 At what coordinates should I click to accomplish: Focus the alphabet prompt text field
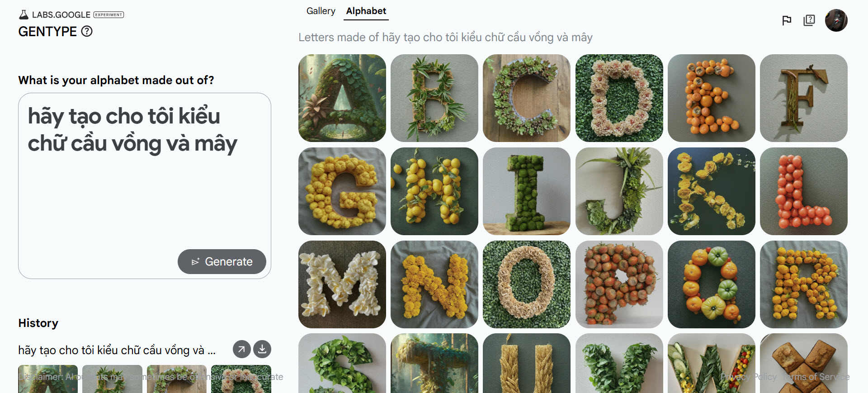click(x=145, y=186)
